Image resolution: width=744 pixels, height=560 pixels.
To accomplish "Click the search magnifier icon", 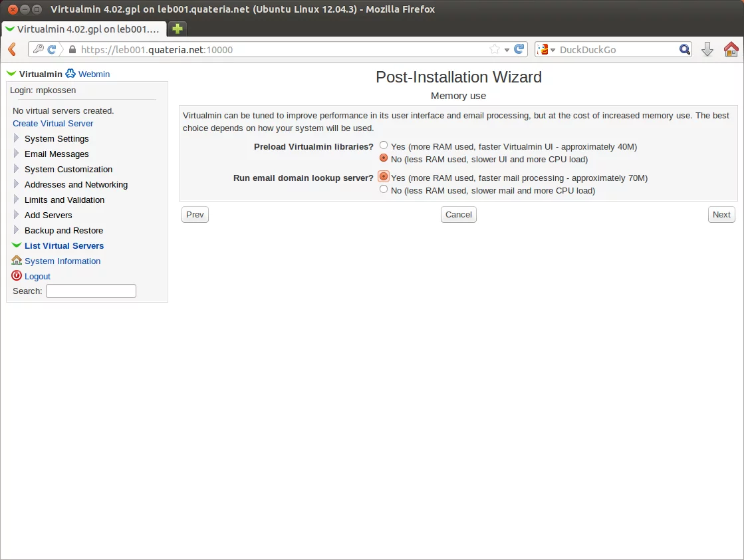I will coord(685,49).
